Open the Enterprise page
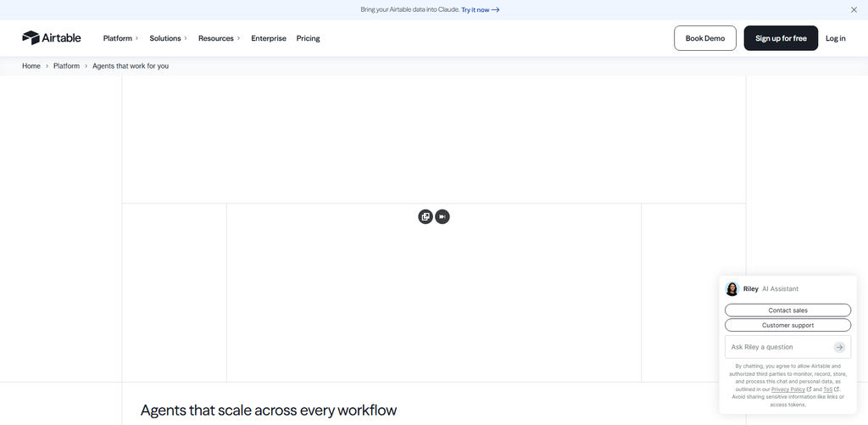This screenshot has height=425, width=868. (269, 38)
